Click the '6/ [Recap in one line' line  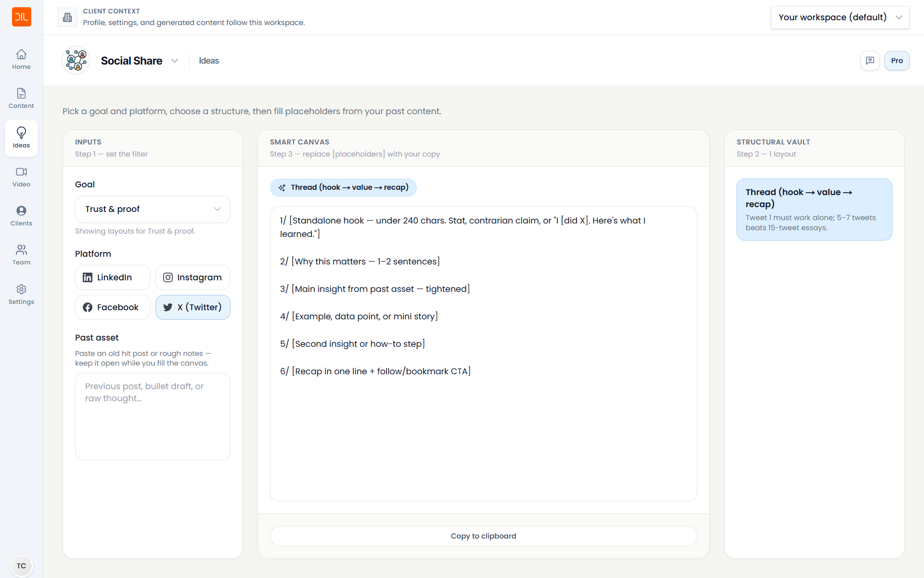(375, 371)
